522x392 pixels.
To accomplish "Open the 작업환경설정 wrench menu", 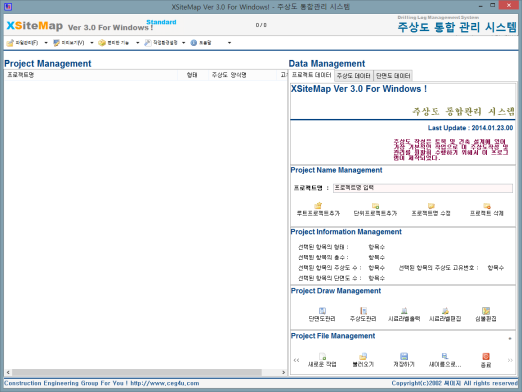I will point(161,43).
